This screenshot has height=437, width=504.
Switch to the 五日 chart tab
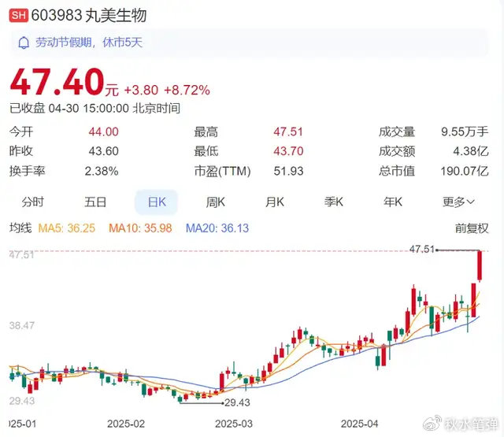(95, 202)
